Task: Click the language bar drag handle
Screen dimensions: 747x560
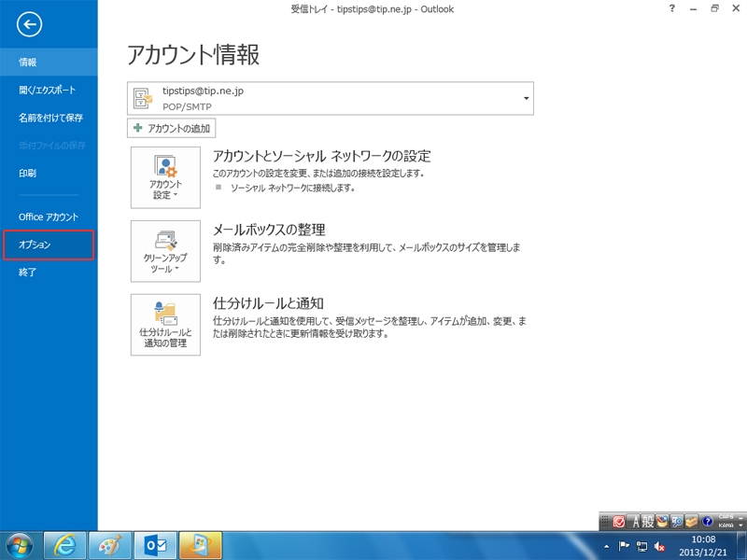Action: point(604,522)
